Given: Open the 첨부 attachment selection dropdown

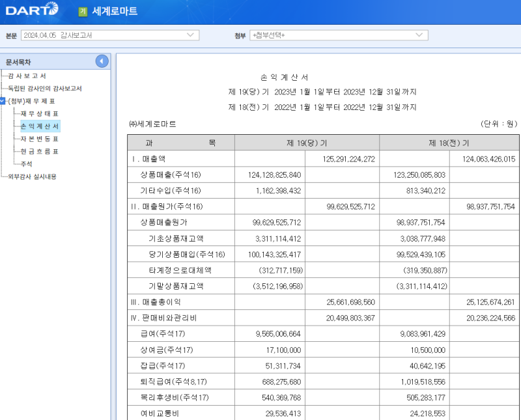Looking at the screenshot, I should (339, 35).
